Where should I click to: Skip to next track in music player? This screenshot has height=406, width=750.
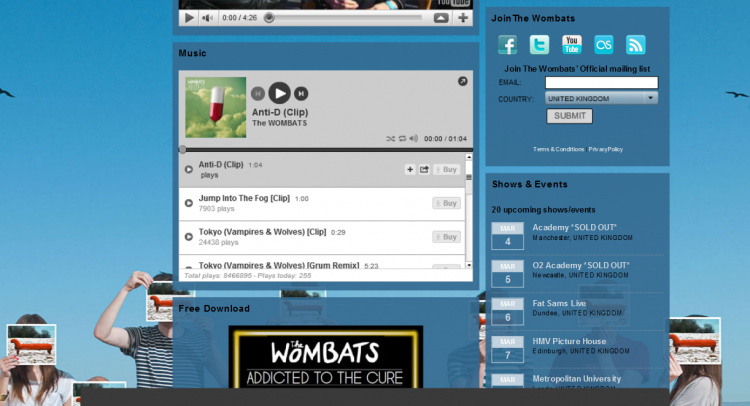(x=301, y=94)
